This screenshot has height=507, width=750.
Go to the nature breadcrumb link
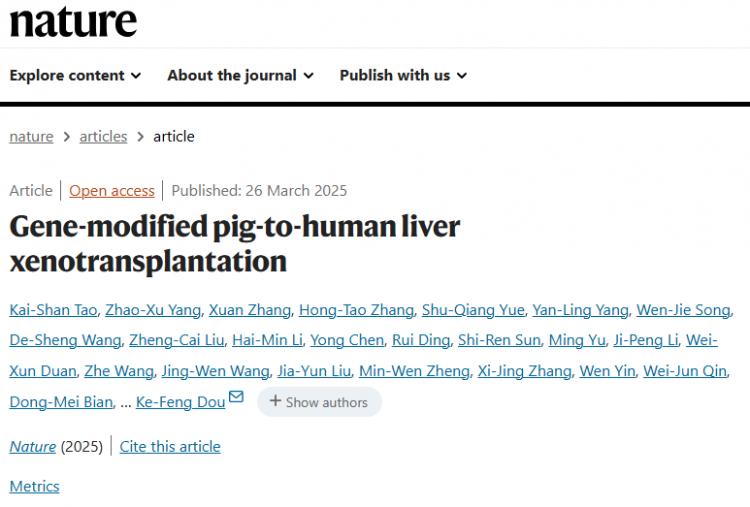click(x=31, y=137)
